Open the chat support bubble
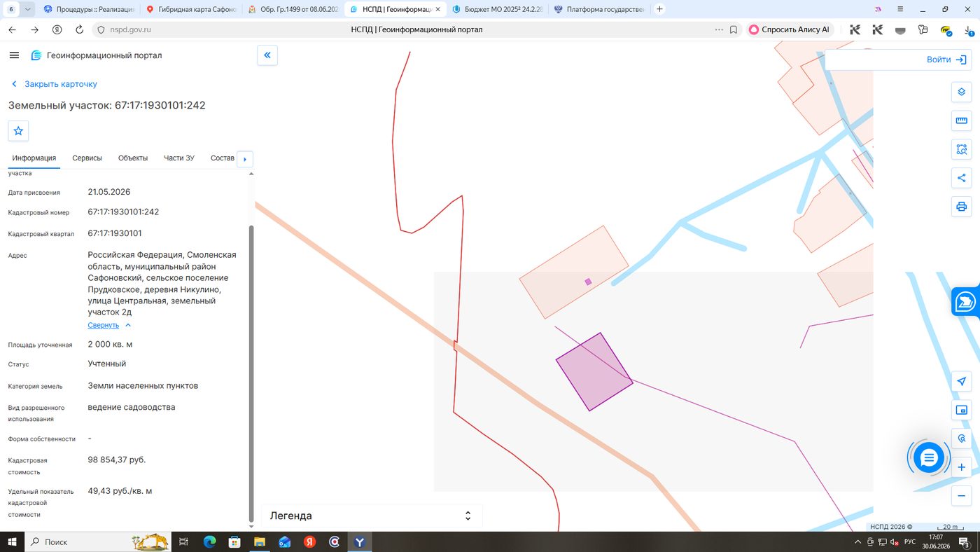This screenshot has width=980, height=552. click(929, 458)
